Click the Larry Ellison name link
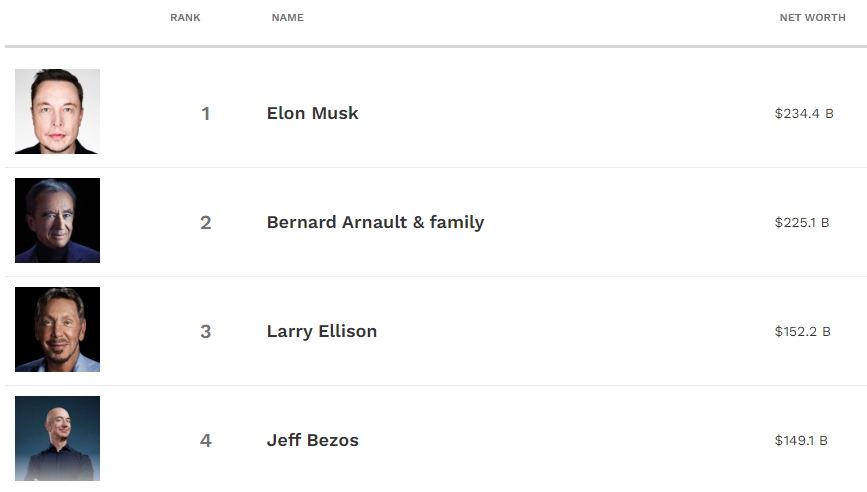 click(321, 331)
